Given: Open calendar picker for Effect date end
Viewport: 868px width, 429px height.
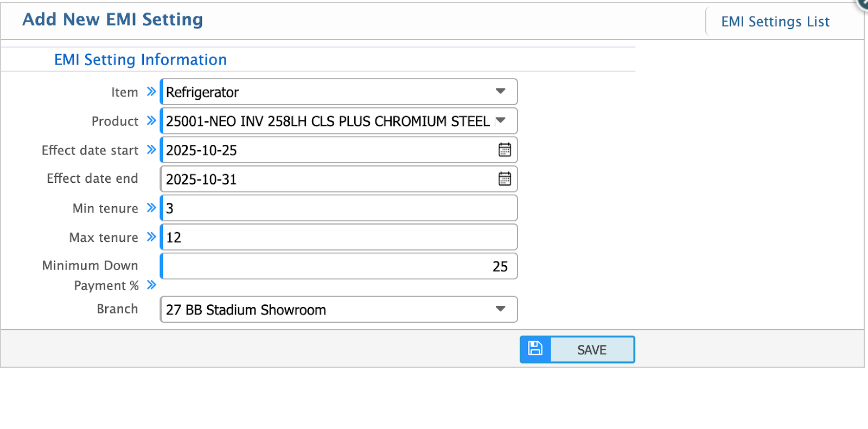Looking at the screenshot, I should point(505,178).
